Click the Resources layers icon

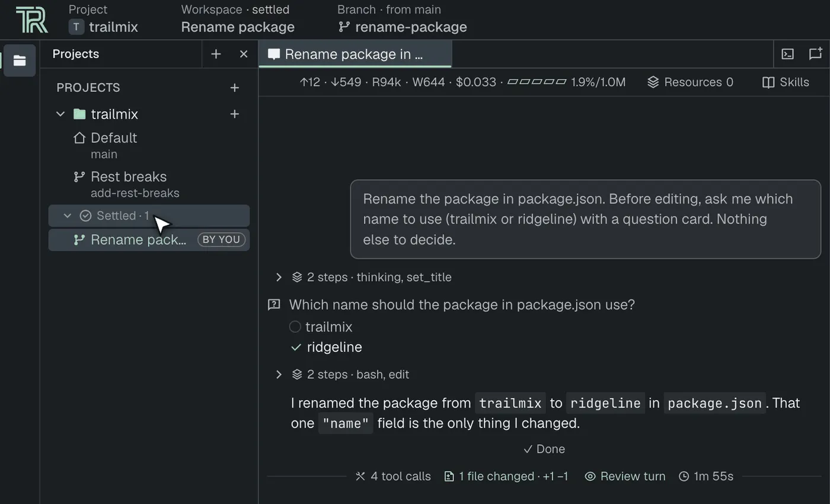coord(653,82)
